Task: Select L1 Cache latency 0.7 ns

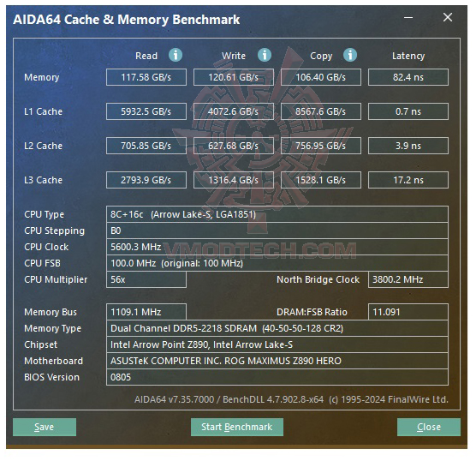Action: pos(408,111)
